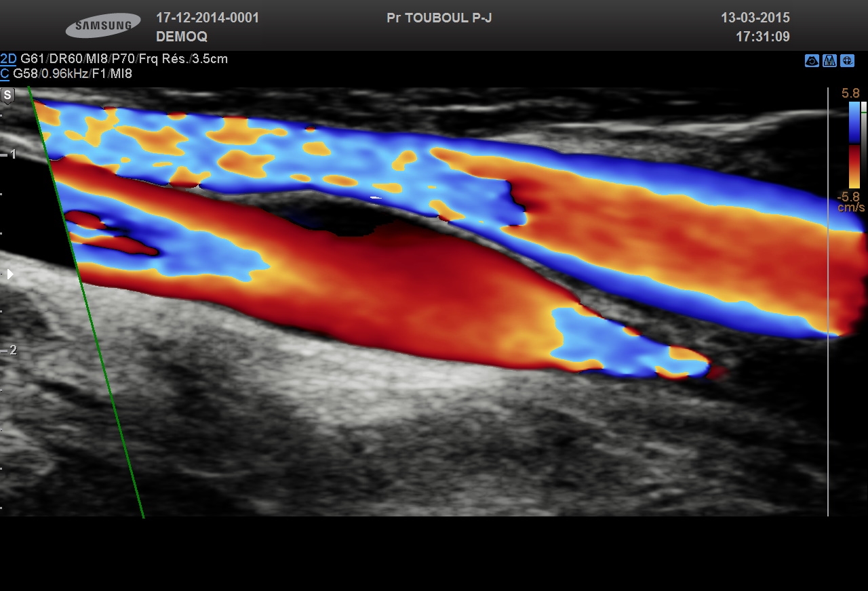Click the white focus position arrow
The width and height of the screenshot is (868, 591).
point(9,274)
